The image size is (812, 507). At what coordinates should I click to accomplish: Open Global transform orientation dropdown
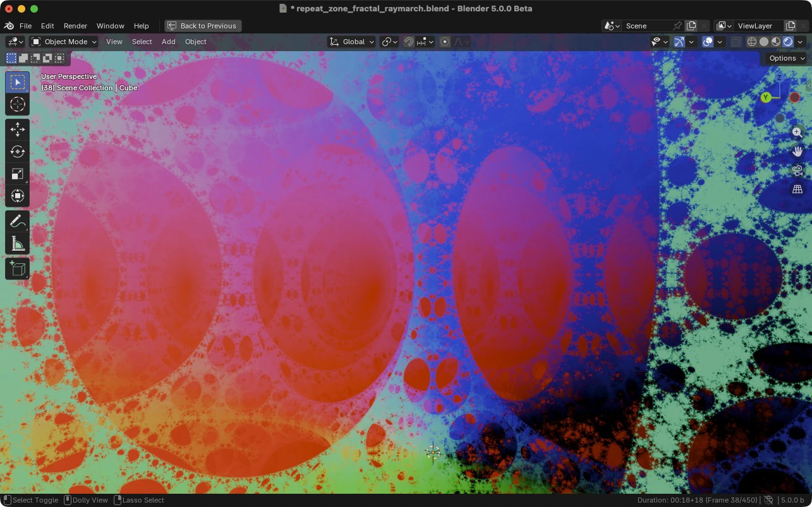point(352,42)
